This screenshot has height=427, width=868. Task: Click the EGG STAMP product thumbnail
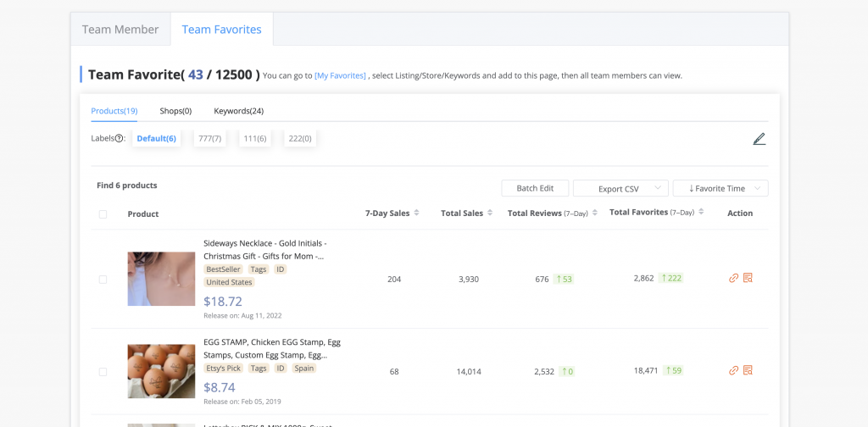click(x=161, y=371)
